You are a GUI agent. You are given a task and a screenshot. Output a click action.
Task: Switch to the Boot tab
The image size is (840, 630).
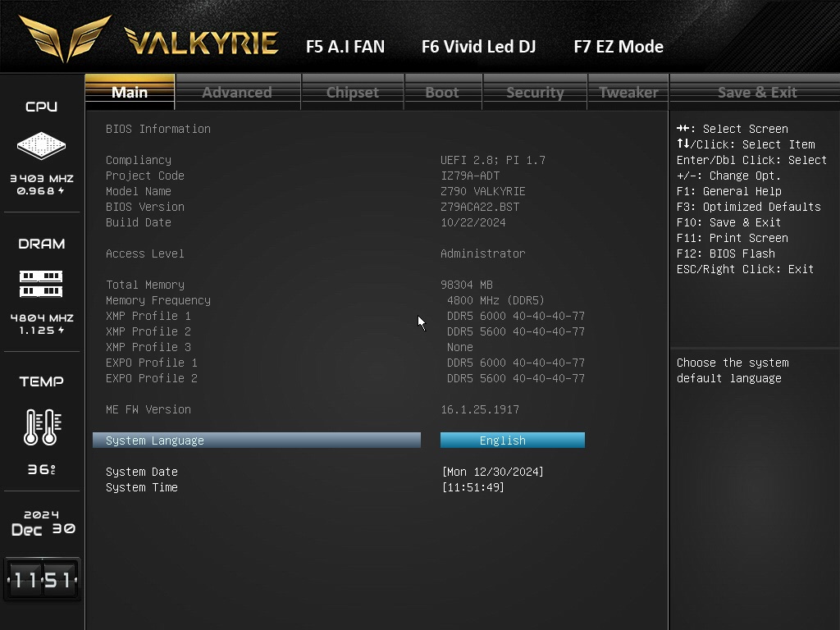[442, 92]
